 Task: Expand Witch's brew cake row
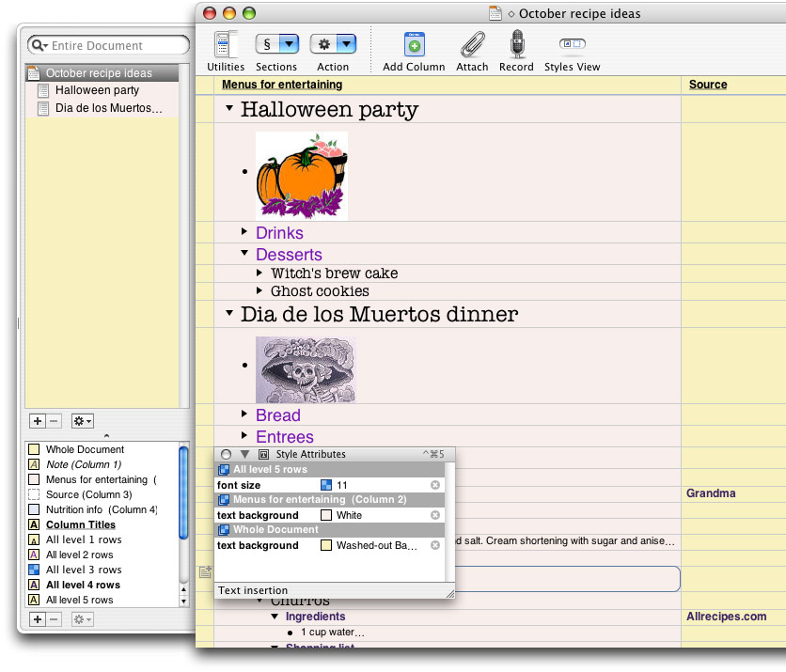pos(259,273)
